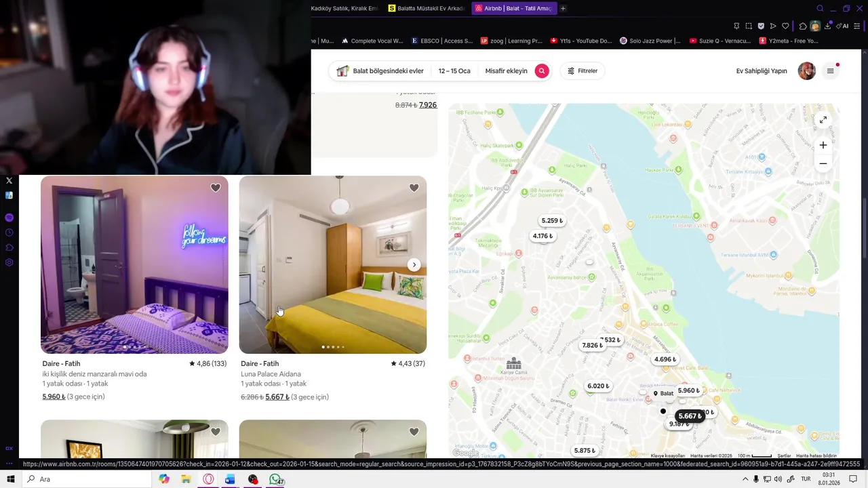Favorite the mavi oda listing heart
Image resolution: width=868 pixels, height=488 pixels.
tap(215, 188)
